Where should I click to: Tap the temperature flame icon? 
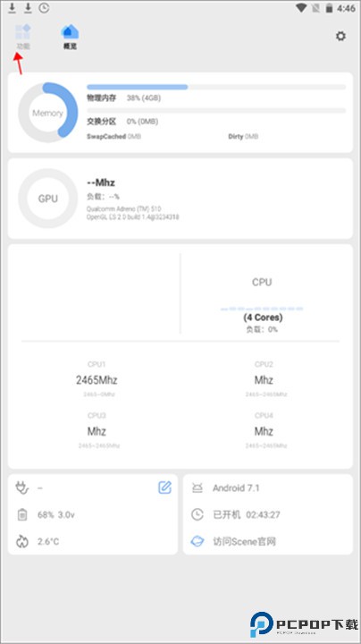pyautogui.click(x=22, y=541)
